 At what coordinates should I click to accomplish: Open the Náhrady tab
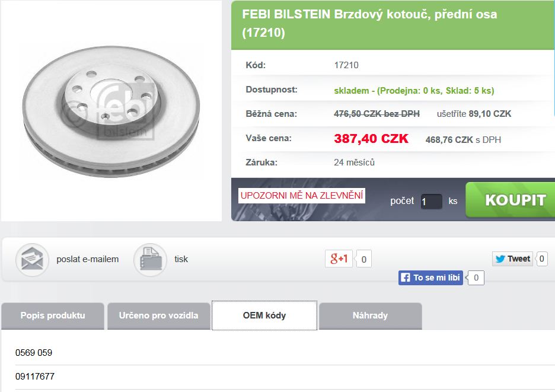[370, 316]
